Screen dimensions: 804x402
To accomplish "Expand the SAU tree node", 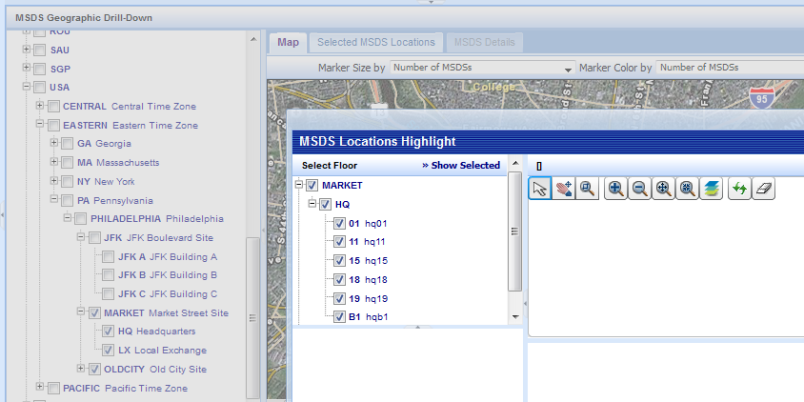I will point(27,50).
